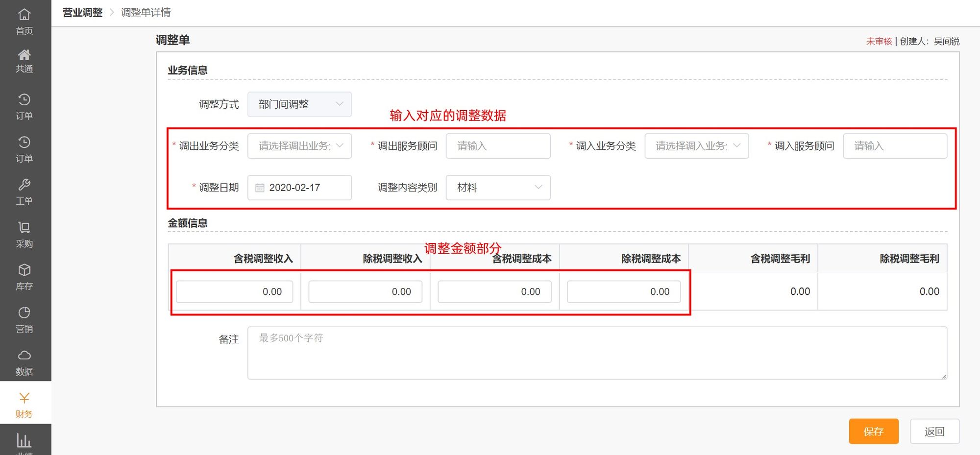
Task: Open the 库存 box icon
Action: point(24,270)
